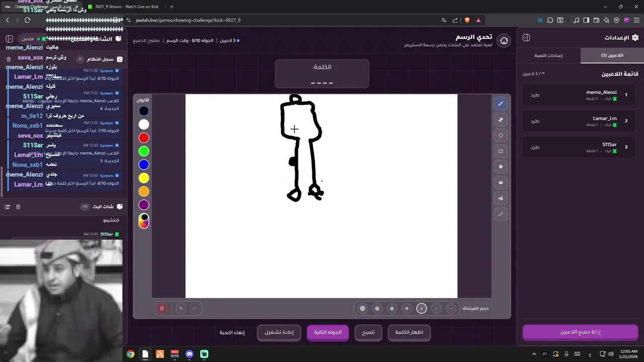644x362 pixels.
Task: Click إنهاء اللعبة end game button
Action: [232, 332]
